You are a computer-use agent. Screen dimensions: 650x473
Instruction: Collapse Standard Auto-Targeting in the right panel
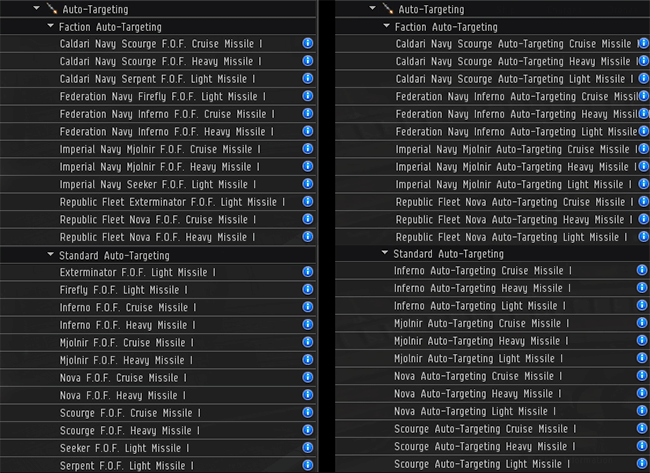[x=385, y=252]
